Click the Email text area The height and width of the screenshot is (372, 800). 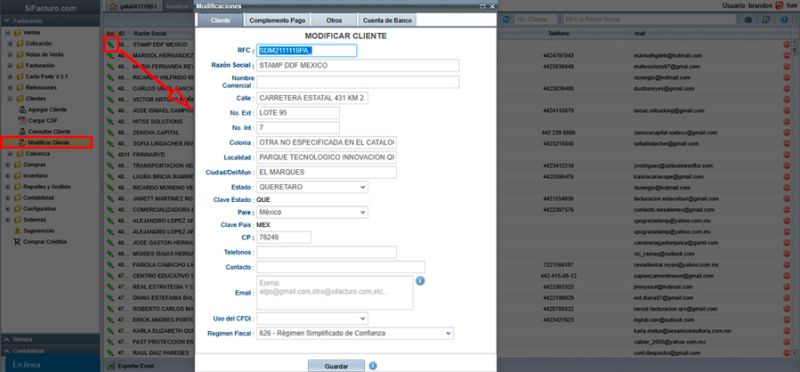click(x=335, y=293)
